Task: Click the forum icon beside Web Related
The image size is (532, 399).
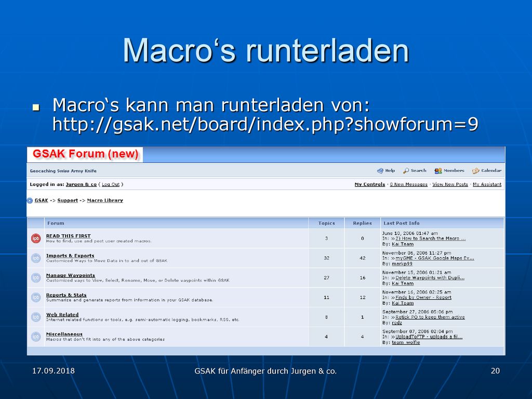Action: (36, 317)
